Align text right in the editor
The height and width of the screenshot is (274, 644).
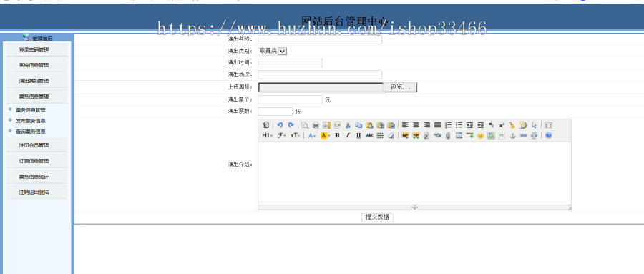[426, 125]
